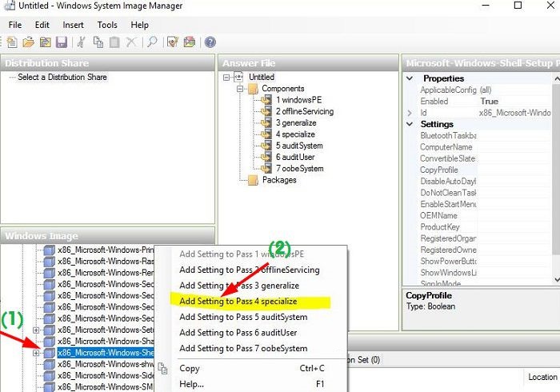Click the Create Configuration Set toolbar icon

tap(190, 42)
